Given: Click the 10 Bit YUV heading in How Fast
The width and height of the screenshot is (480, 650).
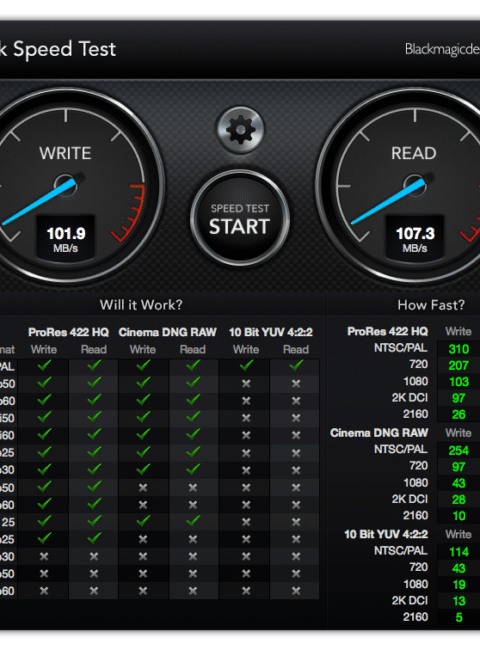Looking at the screenshot, I should pyautogui.click(x=386, y=534).
